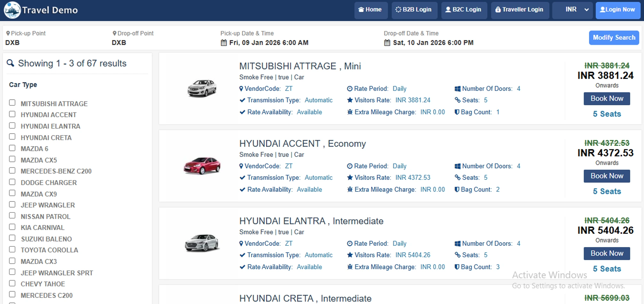
Task: Click the calendar icon for drop-off date
Action: tap(387, 43)
